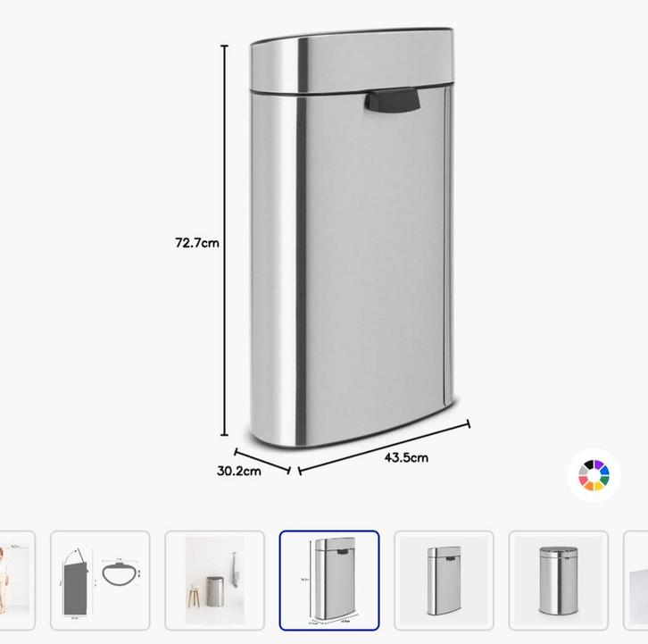Select the round steel bin thumbnail
This screenshot has width=648, height=644.
click(559, 581)
